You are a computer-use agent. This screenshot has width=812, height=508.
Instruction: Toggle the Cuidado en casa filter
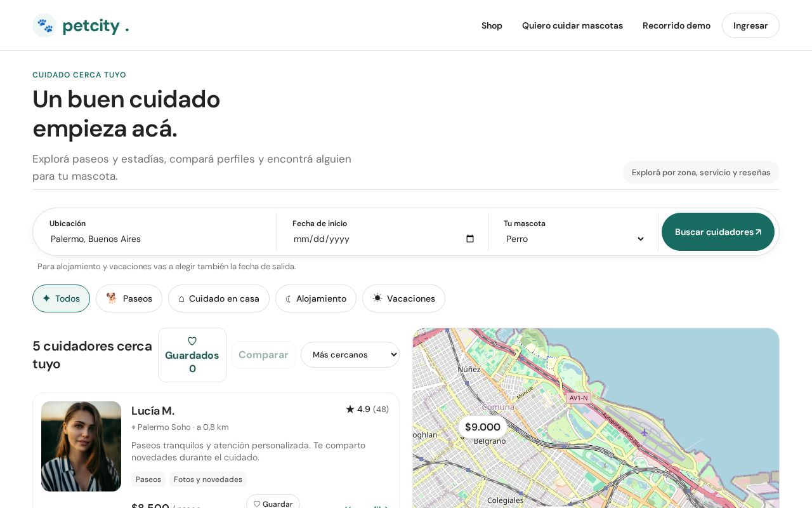pyautogui.click(x=219, y=298)
